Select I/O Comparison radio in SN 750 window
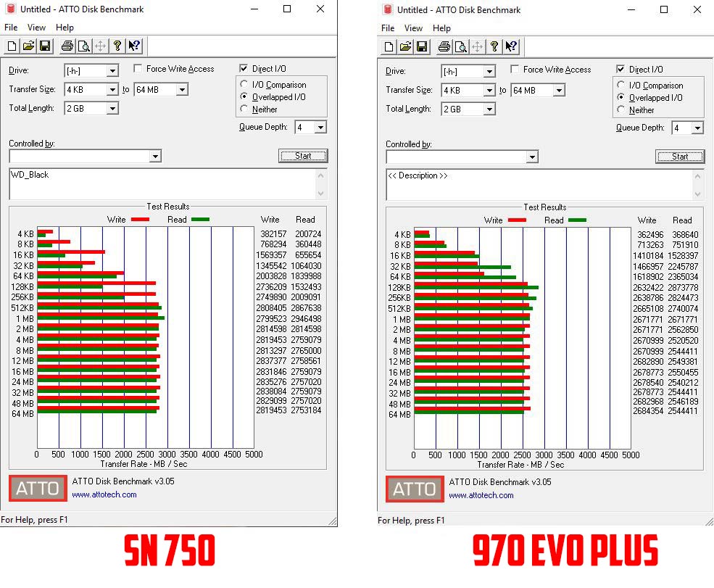Image resolution: width=714 pixels, height=588 pixels. pos(244,84)
